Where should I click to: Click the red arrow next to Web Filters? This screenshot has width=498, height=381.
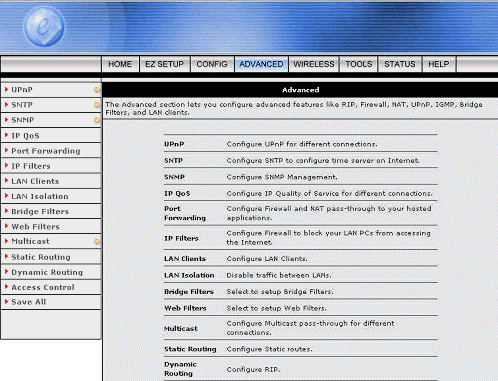[6, 226]
